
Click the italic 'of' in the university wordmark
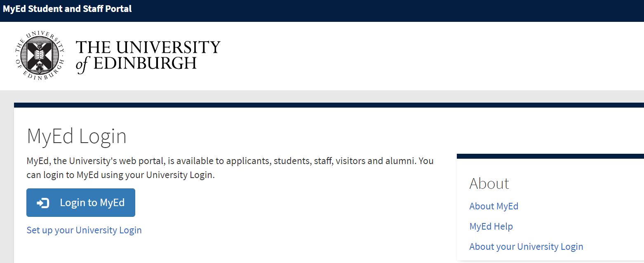point(82,65)
